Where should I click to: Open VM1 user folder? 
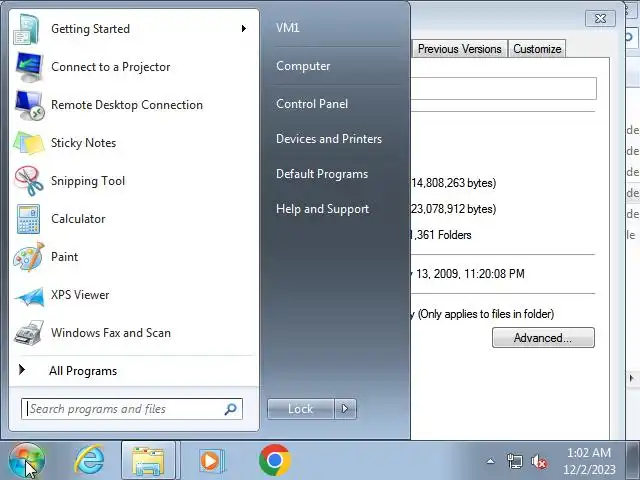coord(288,28)
